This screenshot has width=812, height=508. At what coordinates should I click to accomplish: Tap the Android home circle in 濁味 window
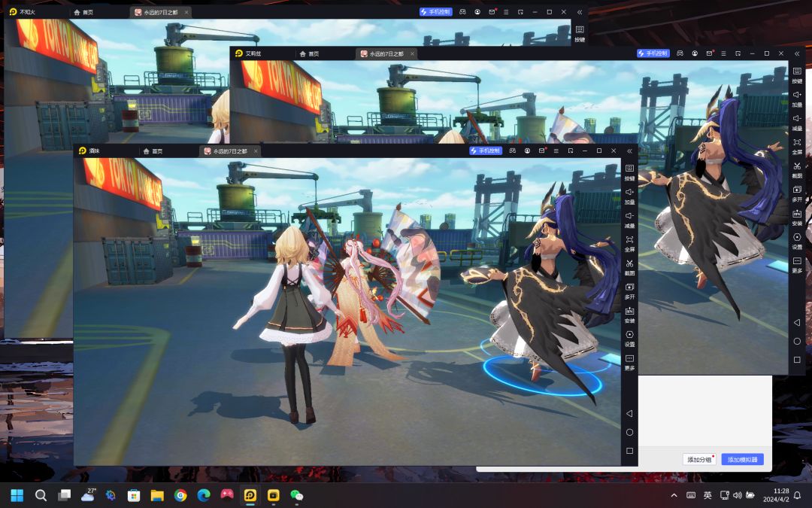[629, 432]
